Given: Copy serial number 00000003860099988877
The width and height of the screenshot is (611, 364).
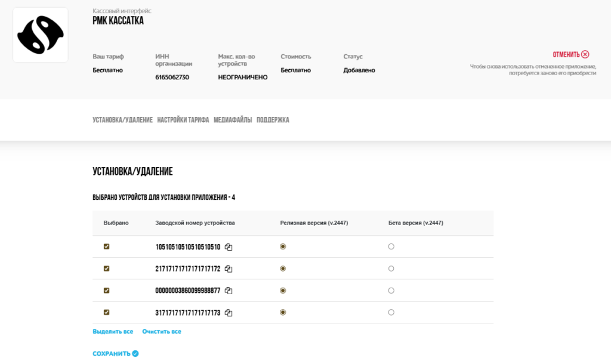Looking at the screenshot, I should (229, 291).
